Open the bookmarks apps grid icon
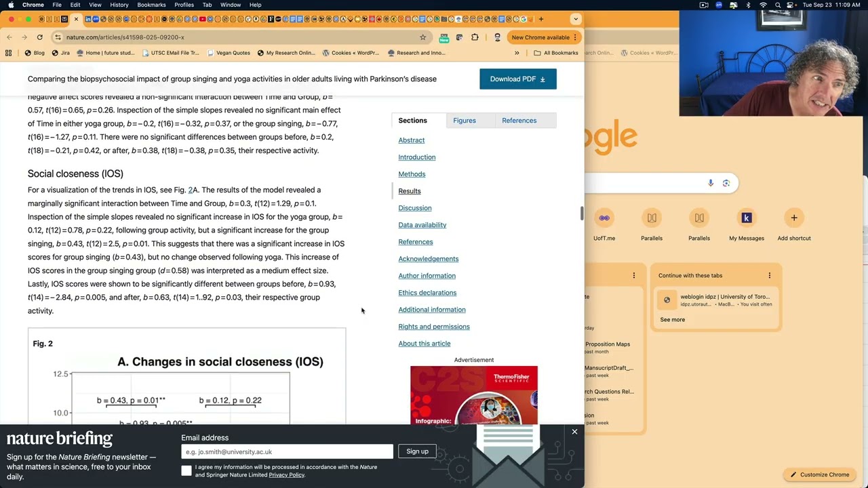 pos(9,53)
